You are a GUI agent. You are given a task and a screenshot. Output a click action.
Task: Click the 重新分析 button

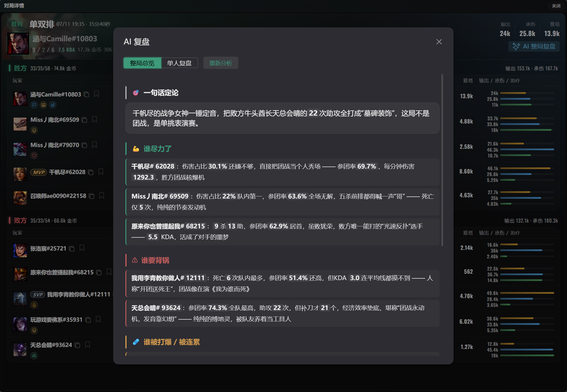pyautogui.click(x=221, y=63)
